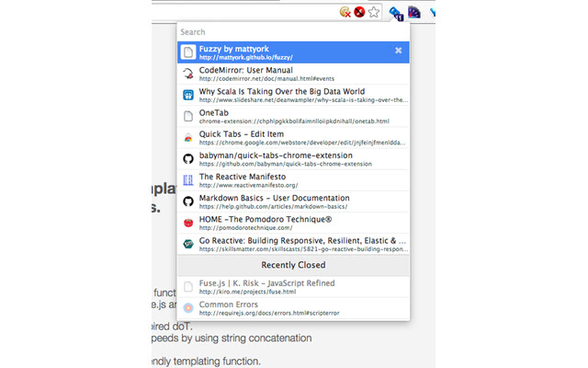Switch to Go Reactive: Building Responsive tab
This screenshot has height=368, width=588.
click(293, 244)
